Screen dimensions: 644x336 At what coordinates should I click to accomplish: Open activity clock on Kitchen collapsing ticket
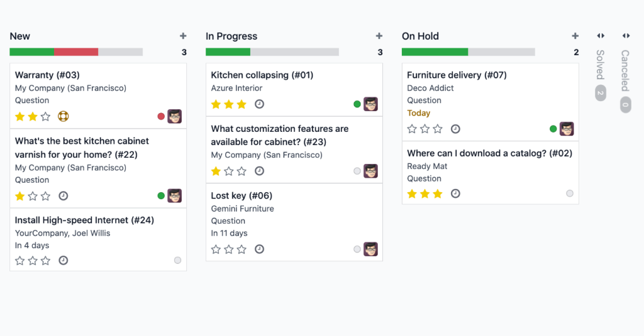pos(259,104)
